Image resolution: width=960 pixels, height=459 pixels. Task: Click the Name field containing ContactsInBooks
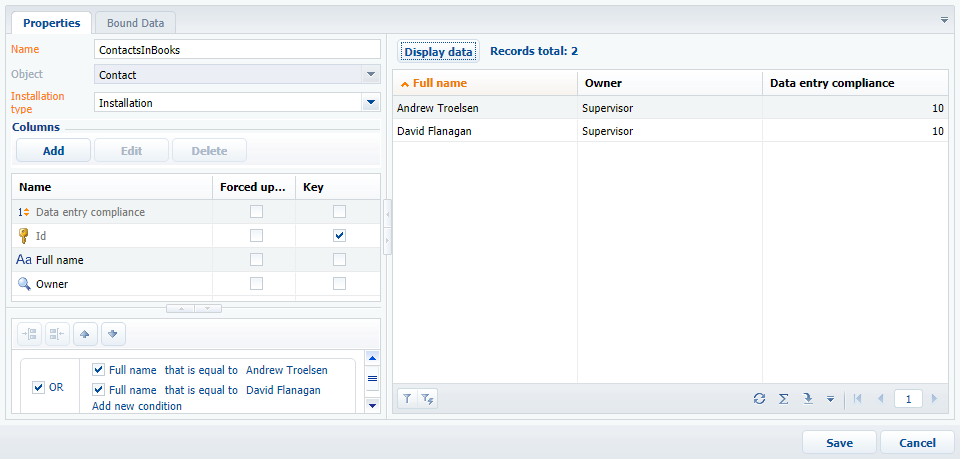pos(237,49)
